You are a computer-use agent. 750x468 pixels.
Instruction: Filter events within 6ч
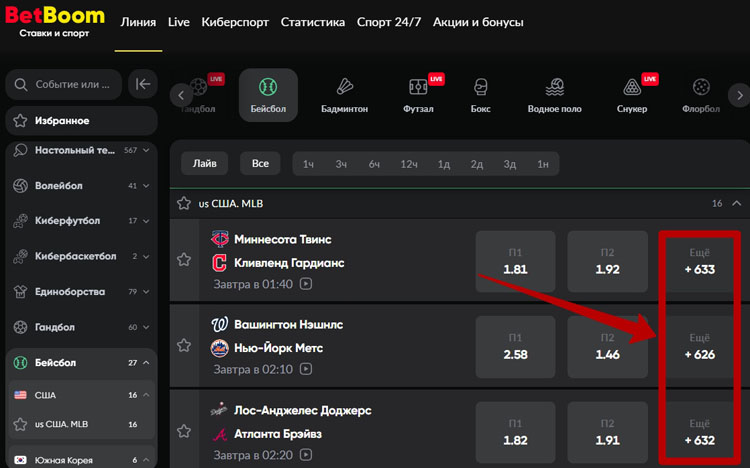pos(374,164)
